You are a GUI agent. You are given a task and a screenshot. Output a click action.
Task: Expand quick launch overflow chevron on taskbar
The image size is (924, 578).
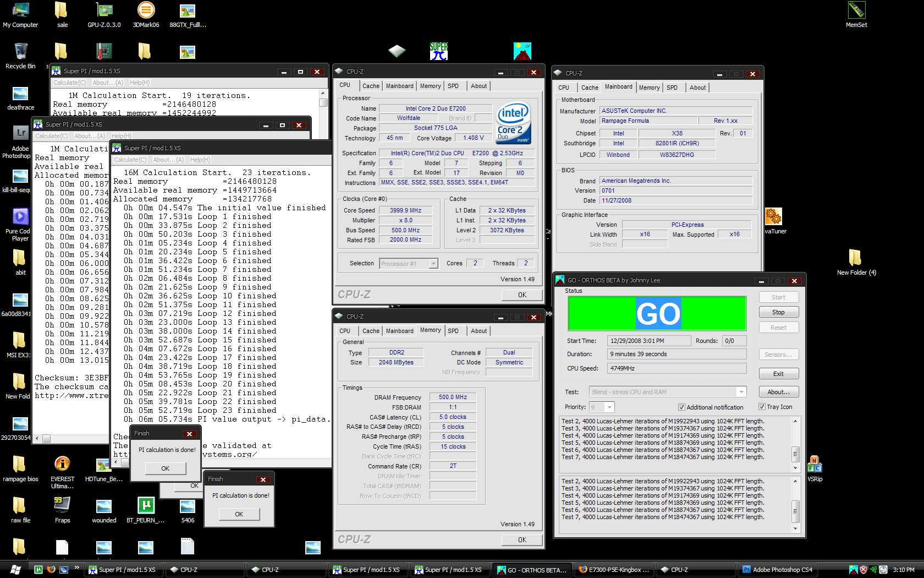tap(76, 567)
